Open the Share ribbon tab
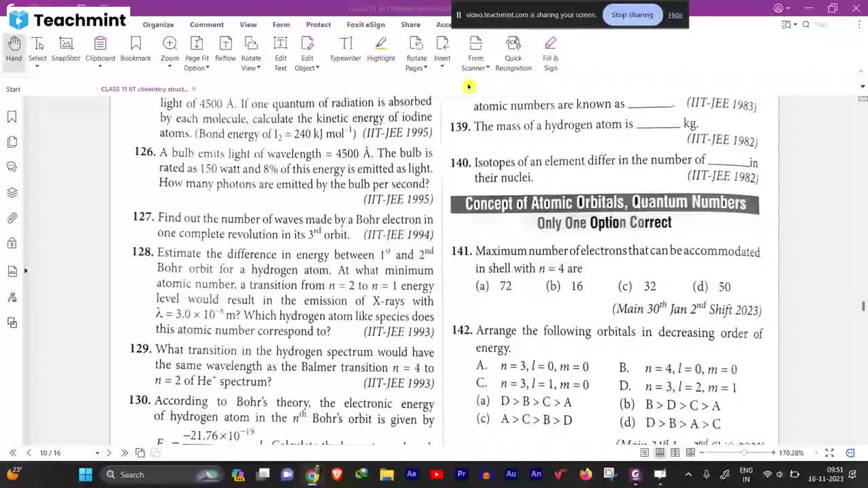Viewport: 868px width, 488px height. (410, 24)
